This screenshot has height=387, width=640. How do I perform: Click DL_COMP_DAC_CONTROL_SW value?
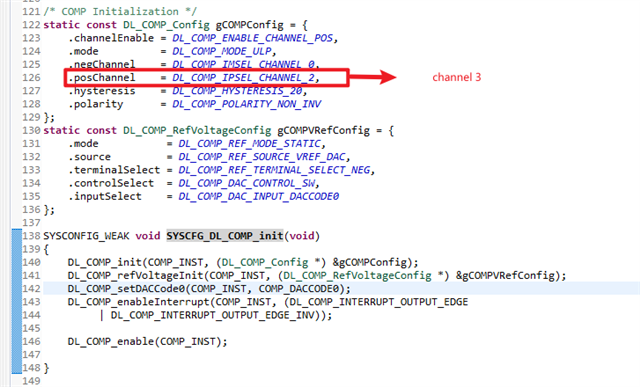(x=247, y=183)
